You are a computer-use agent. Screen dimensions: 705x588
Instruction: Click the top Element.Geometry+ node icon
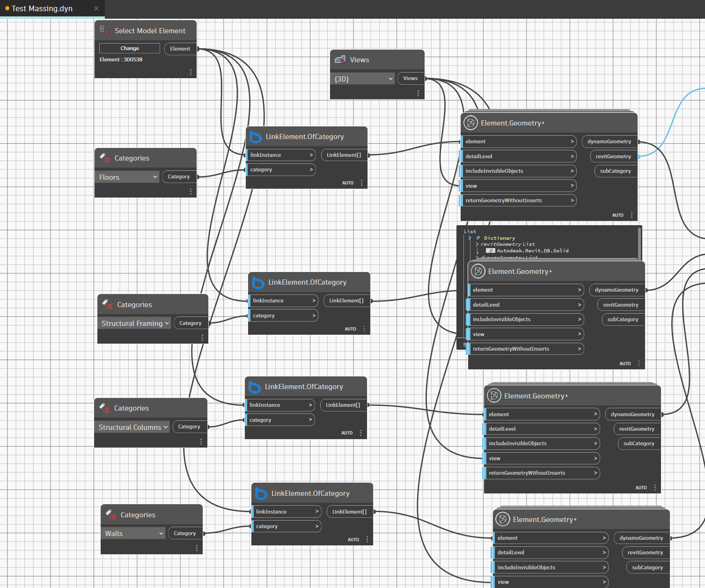click(x=470, y=123)
